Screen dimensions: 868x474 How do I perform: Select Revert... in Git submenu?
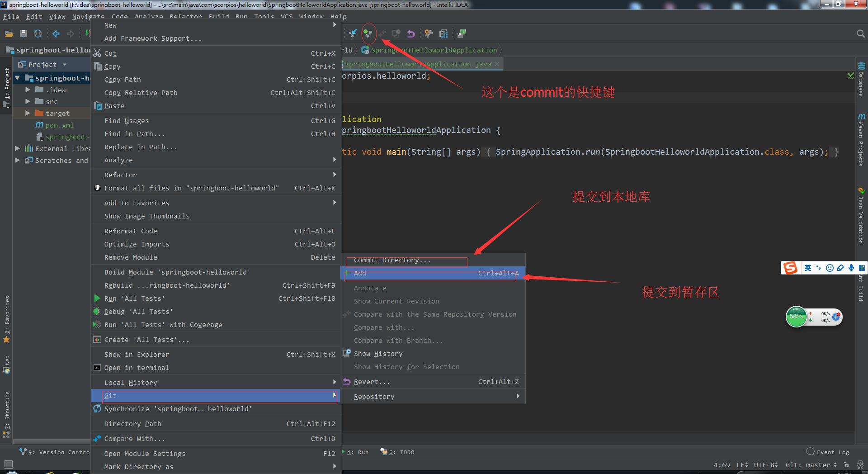[x=433, y=382]
